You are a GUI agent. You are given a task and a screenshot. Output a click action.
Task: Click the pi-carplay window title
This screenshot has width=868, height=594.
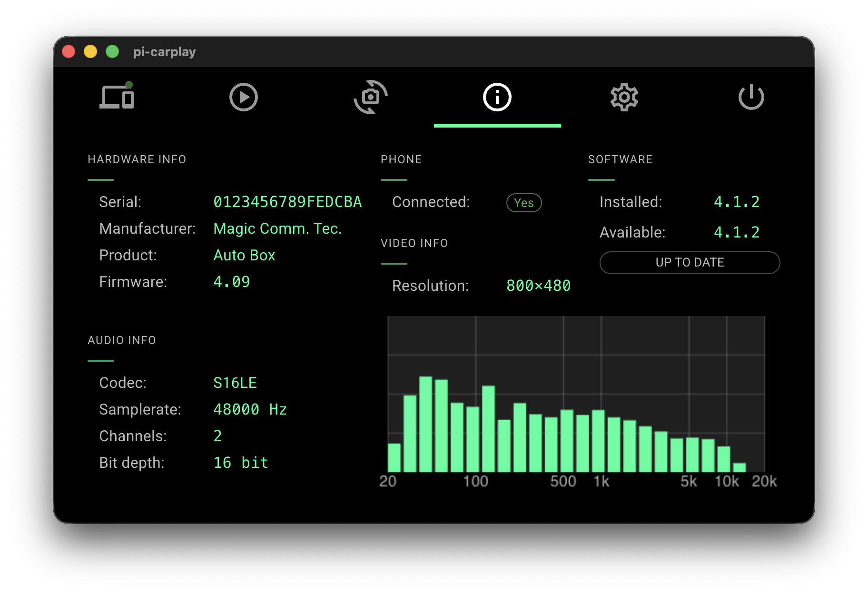(x=164, y=51)
